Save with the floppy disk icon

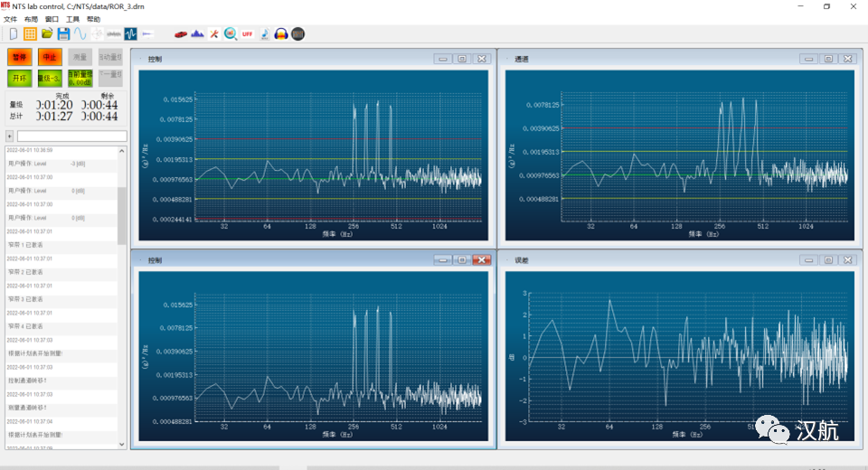click(63, 33)
